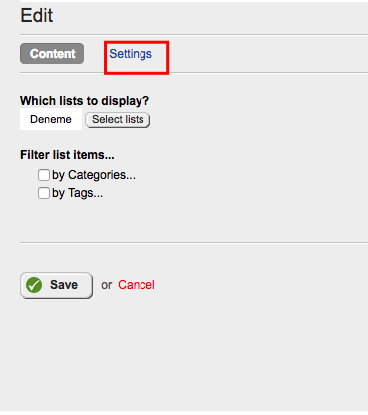Click the 'by Categories...' label text
368x415 pixels.
[94, 175]
